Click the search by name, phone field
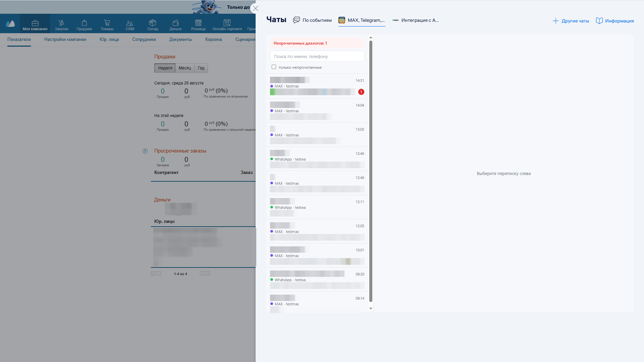The width and height of the screenshot is (644, 362). [317, 56]
